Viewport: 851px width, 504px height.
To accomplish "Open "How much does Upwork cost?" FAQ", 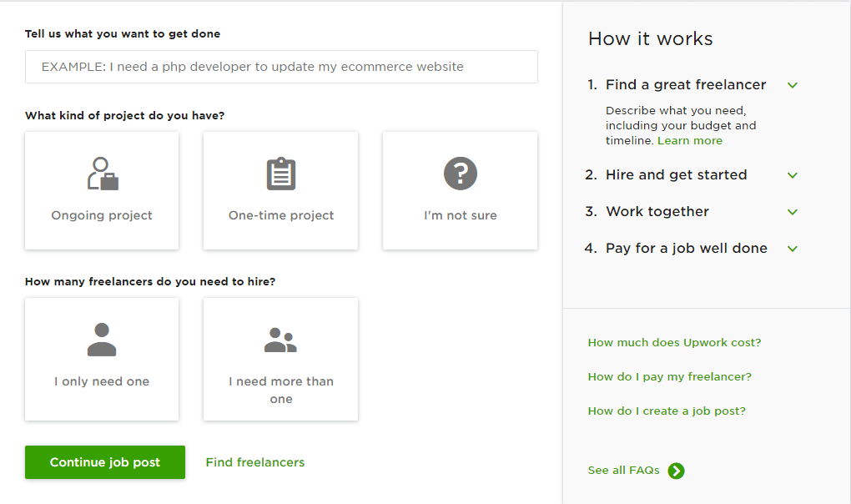I will coord(674,342).
